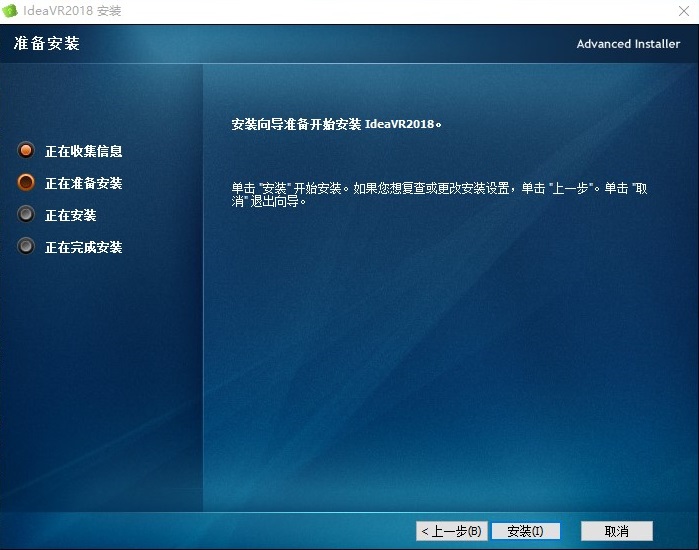
Task: Cancel setup with the 取消 button
Action: coord(617,531)
